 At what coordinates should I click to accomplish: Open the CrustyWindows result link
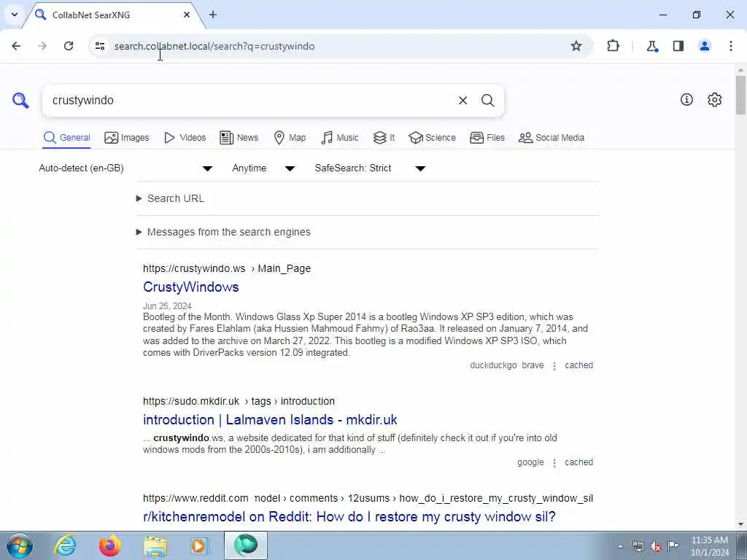[191, 287]
